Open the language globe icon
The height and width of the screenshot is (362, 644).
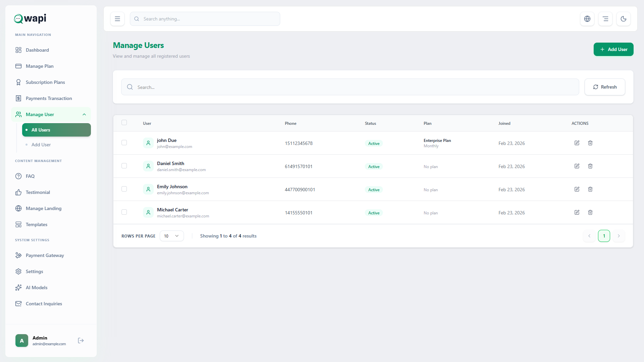(587, 19)
